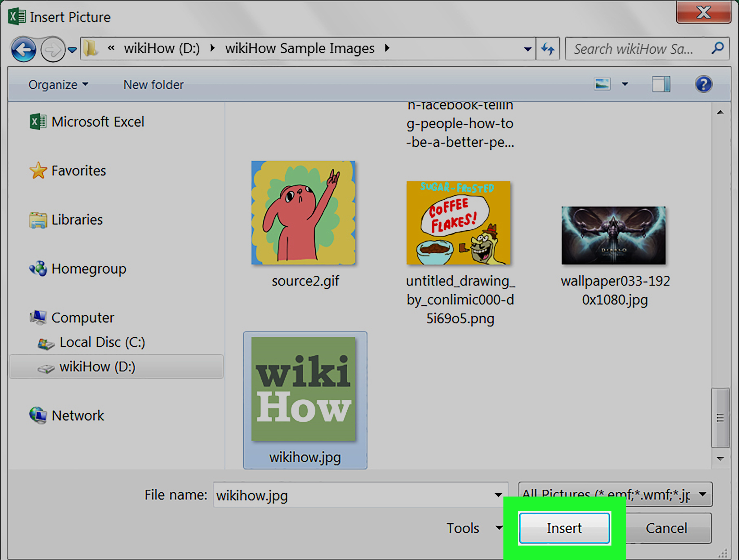739x560 pixels.
Task: Click the search magnifier icon
Action: click(718, 48)
